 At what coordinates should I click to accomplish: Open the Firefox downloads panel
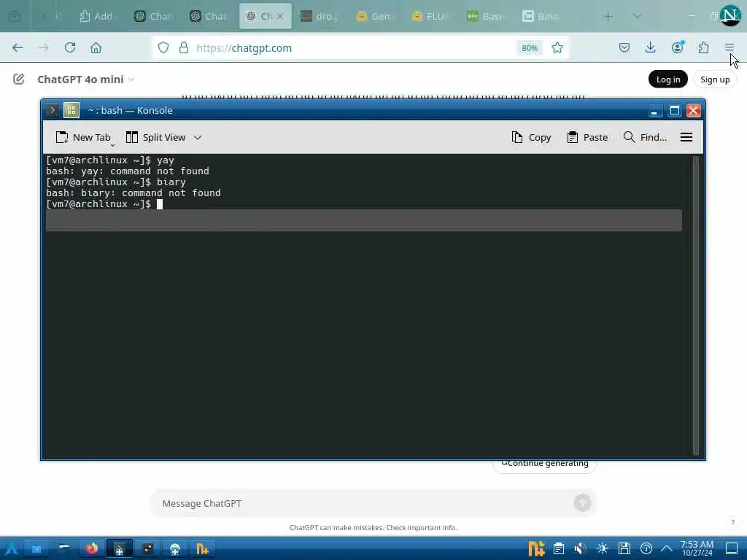tap(650, 47)
